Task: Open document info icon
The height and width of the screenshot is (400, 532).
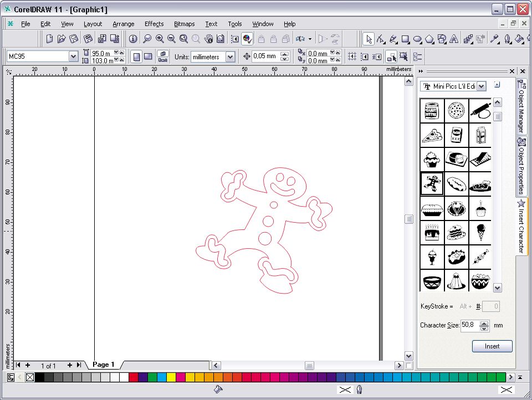Action: point(133,39)
